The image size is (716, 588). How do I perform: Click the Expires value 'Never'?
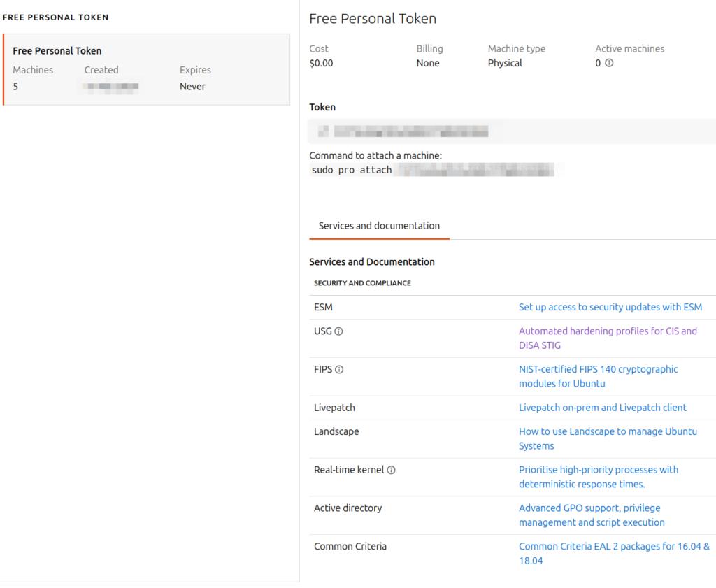tap(192, 87)
